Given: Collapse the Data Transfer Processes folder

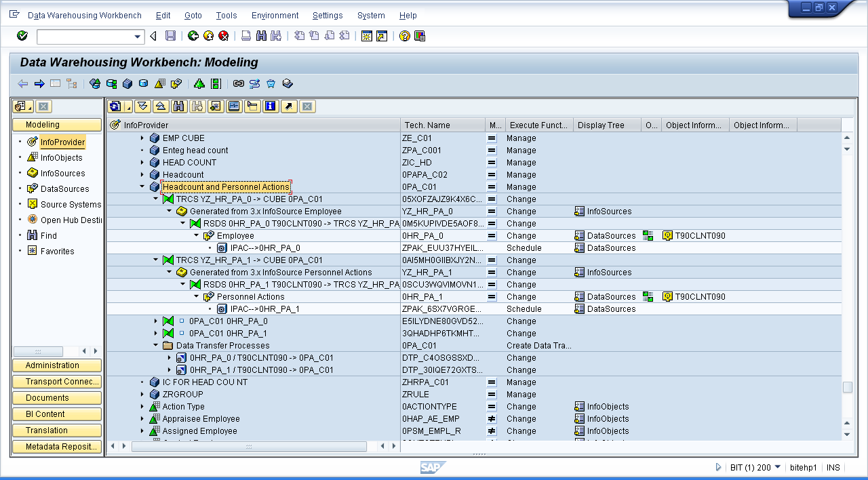Looking at the screenshot, I should (156, 345).
